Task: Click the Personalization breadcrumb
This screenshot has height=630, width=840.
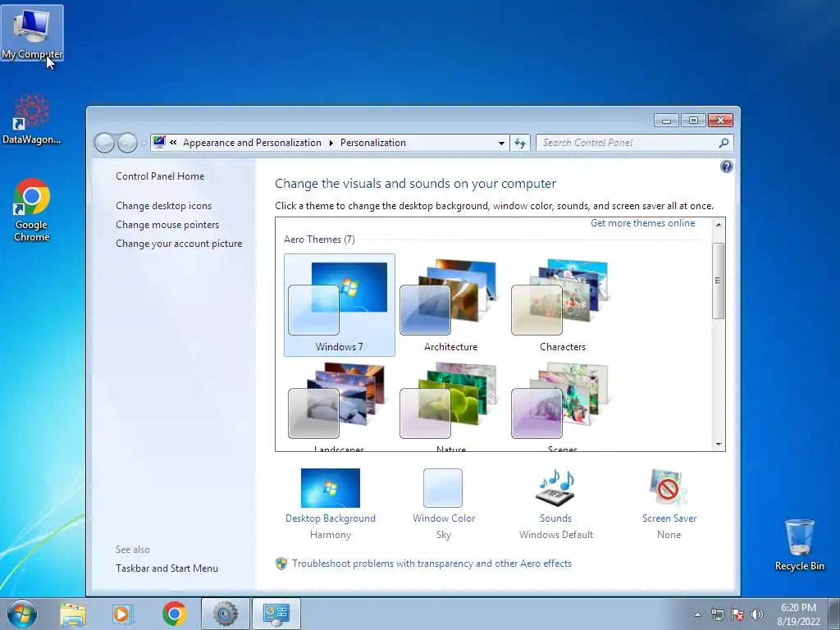Action: (x=373, y=143)
